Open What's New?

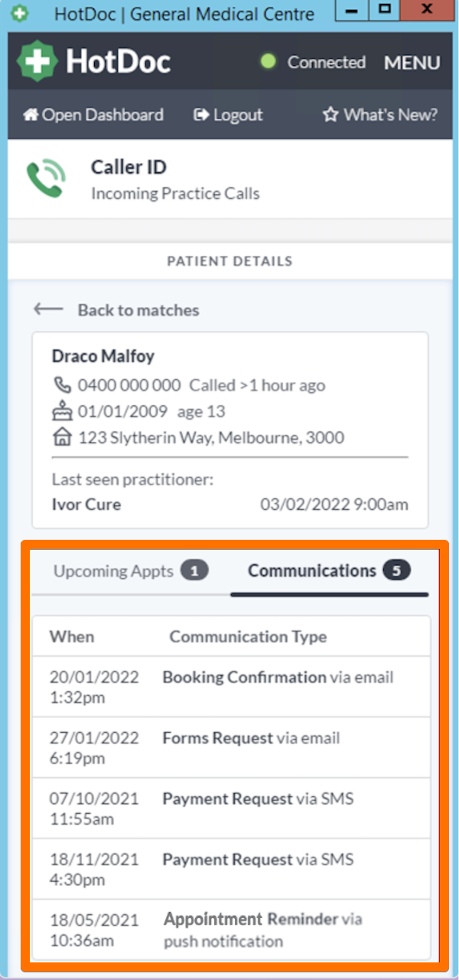(380, 115)
